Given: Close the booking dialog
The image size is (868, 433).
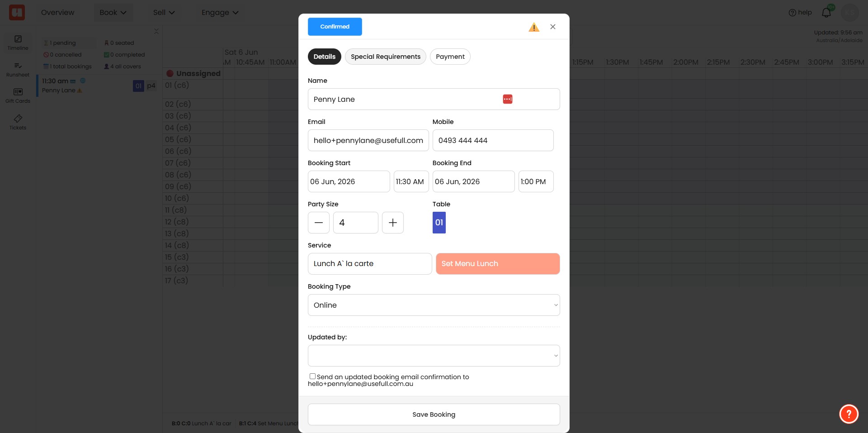Looking at the screenshot, I should pyautogui.click(x=552, y=27).
